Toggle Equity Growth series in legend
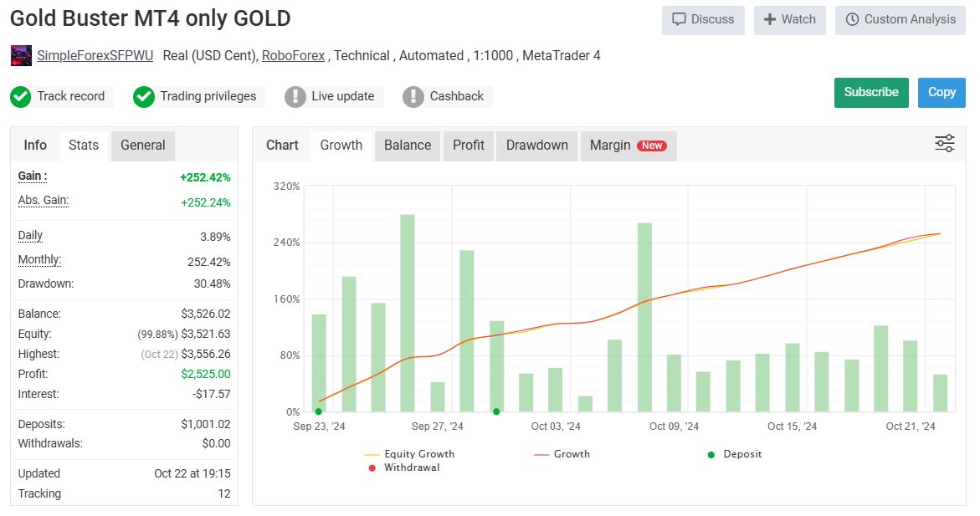This screenshot has height=516, width=980. 410,454
